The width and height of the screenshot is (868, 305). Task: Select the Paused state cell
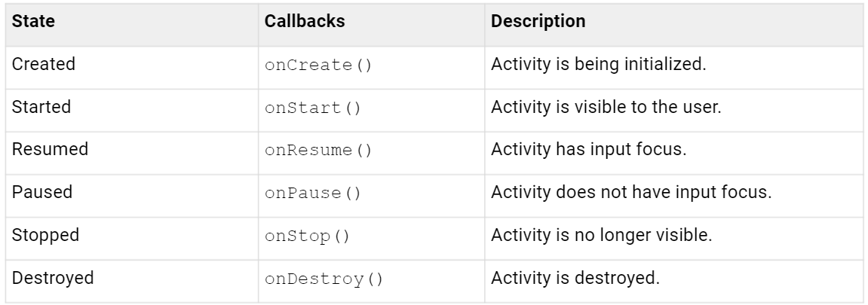click(42, 192)
